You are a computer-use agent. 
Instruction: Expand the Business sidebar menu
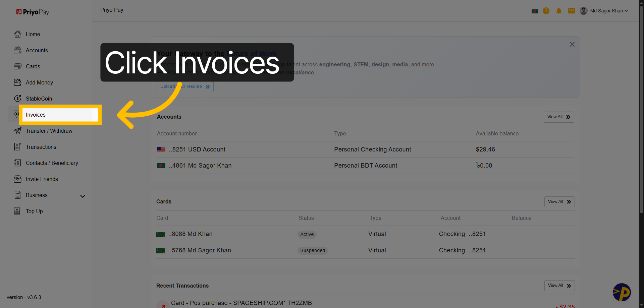pyautogui.click(x=83, y=196)
